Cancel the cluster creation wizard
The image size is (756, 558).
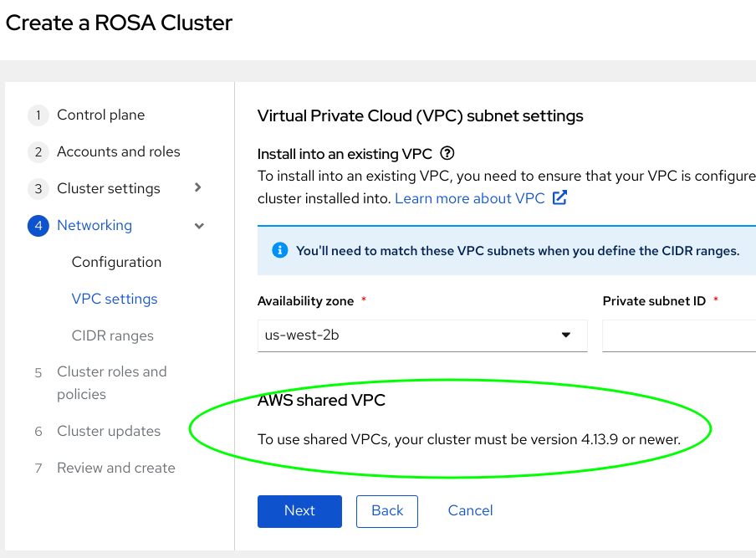[x=470, y=511]
